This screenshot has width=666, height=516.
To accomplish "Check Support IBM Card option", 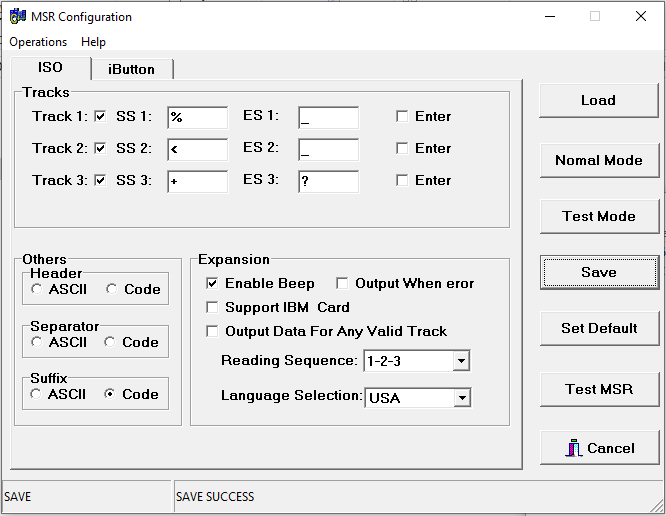I will pyautogui.click(x=212, y=307).
